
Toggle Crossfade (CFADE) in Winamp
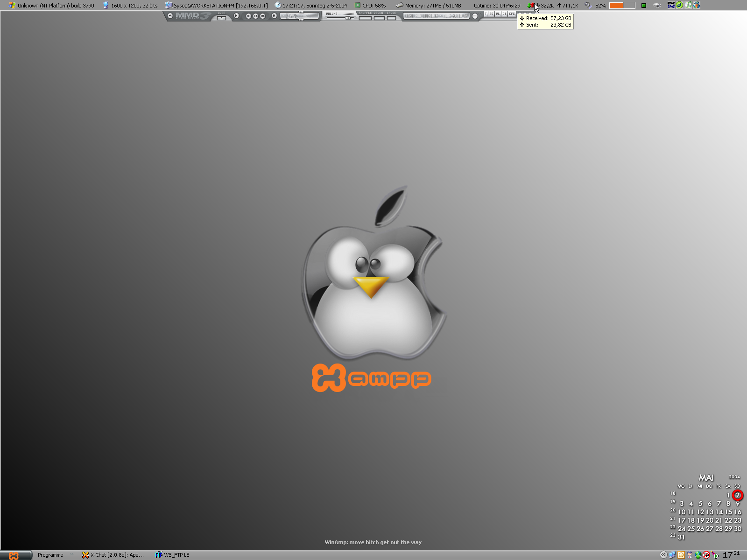[391, 18]
